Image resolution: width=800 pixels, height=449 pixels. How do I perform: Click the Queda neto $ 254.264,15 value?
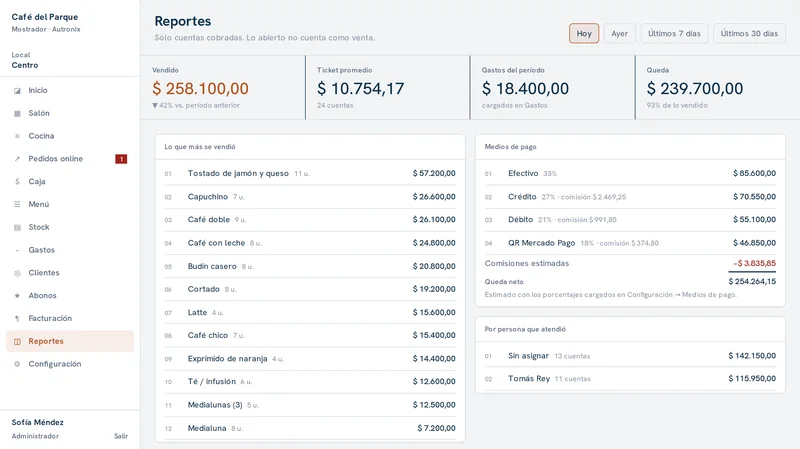coord(752,282)
